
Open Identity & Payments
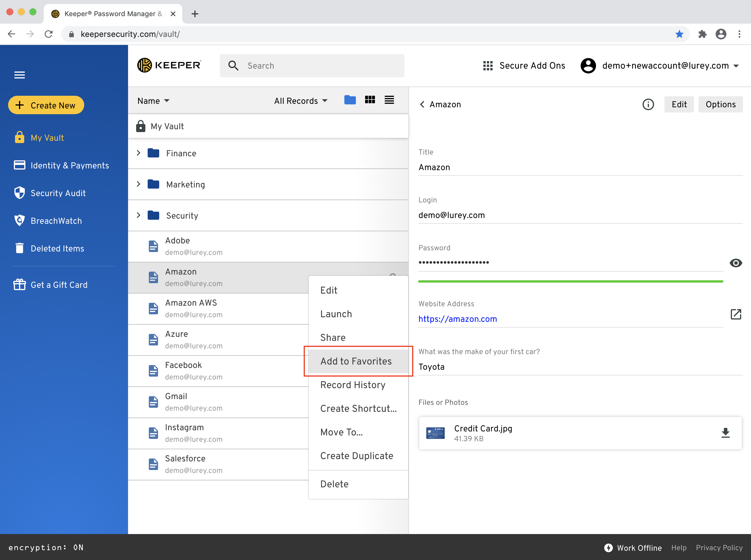click(61, 166)
